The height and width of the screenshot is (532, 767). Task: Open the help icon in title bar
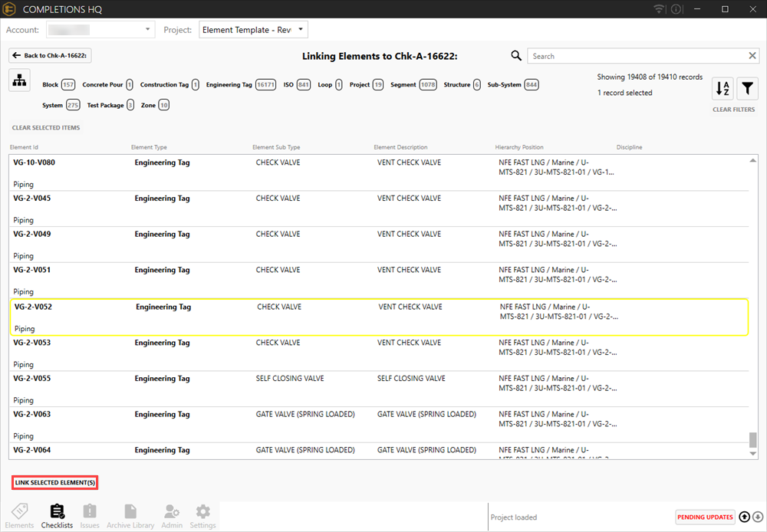point(676,9)
